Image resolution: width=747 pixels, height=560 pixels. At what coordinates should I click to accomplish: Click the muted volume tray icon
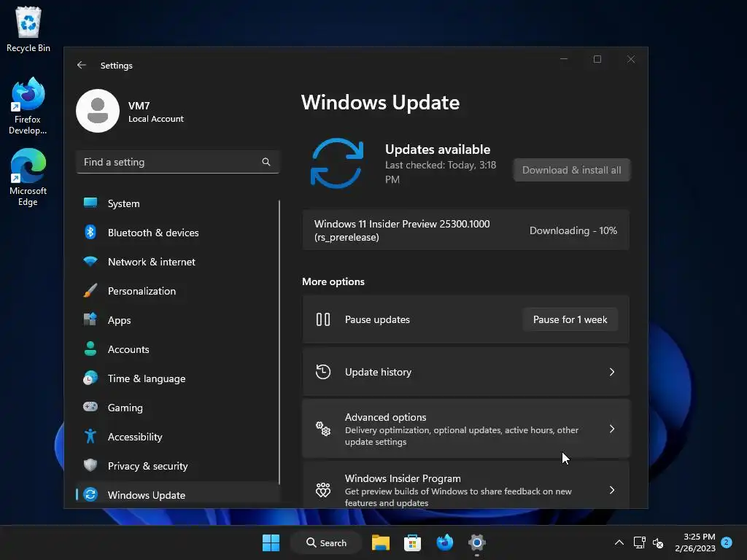pos(658,542)
